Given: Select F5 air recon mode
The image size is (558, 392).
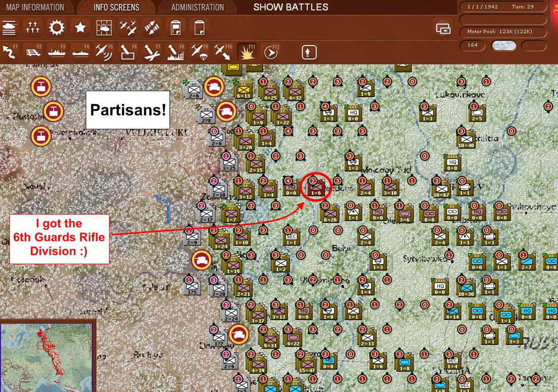Looking at the screenshot, I should [x=104, y=53].
